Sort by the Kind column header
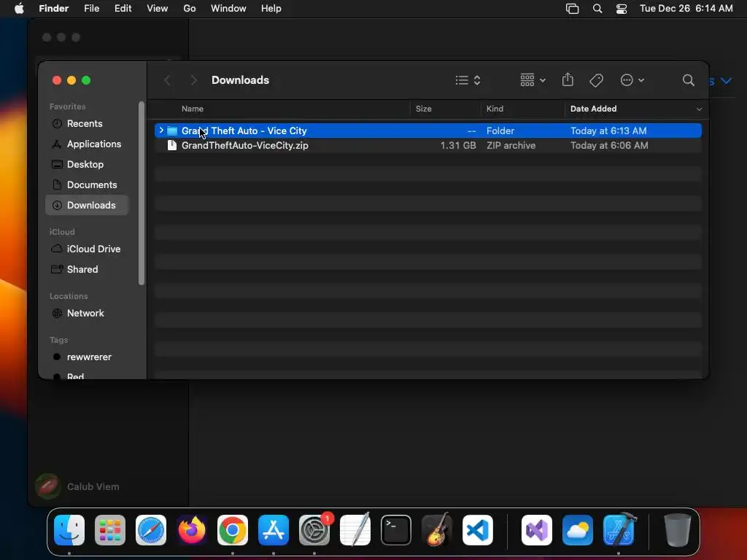 pyautogui.click(x=495, y=109)
